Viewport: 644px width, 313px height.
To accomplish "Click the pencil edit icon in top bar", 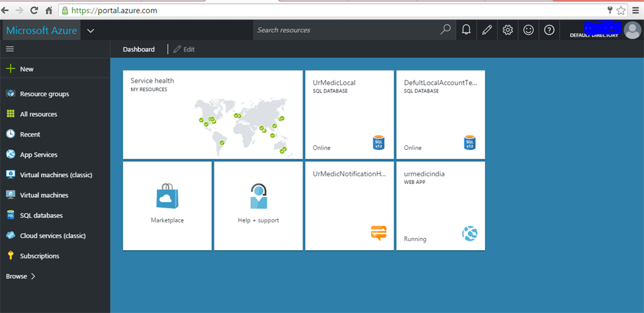I will pyautogui.click(x=487, y=30).
